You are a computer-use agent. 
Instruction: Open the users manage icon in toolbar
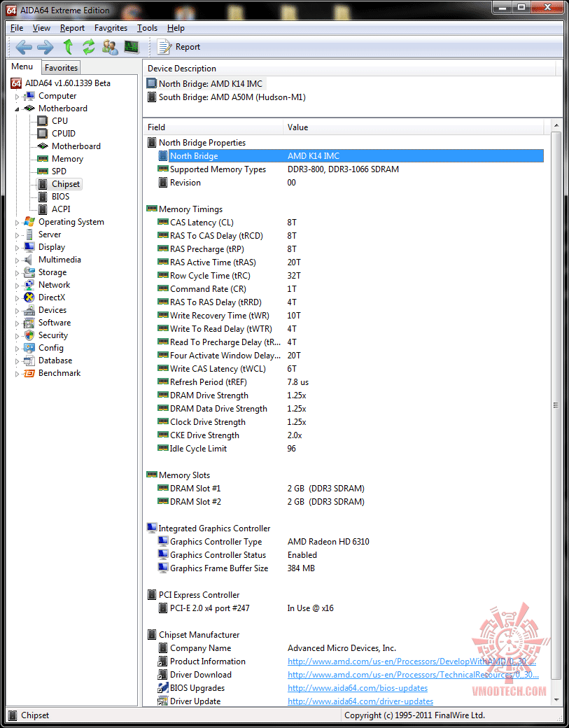(111, 47)
